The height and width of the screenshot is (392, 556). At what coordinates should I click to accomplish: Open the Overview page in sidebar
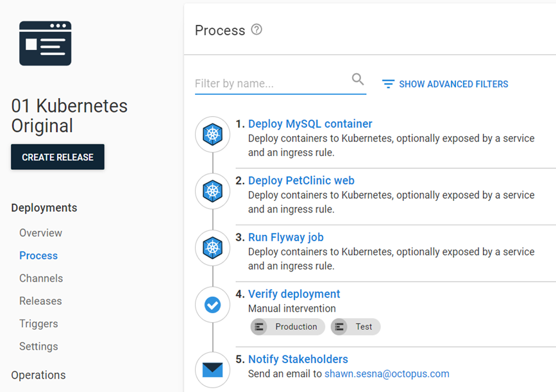coord(40,233)
